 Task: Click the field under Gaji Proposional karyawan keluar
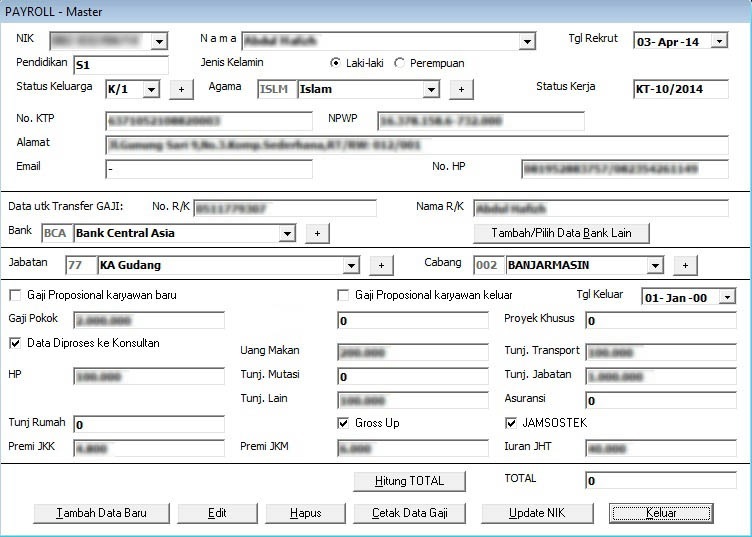(x=413, y=321)
